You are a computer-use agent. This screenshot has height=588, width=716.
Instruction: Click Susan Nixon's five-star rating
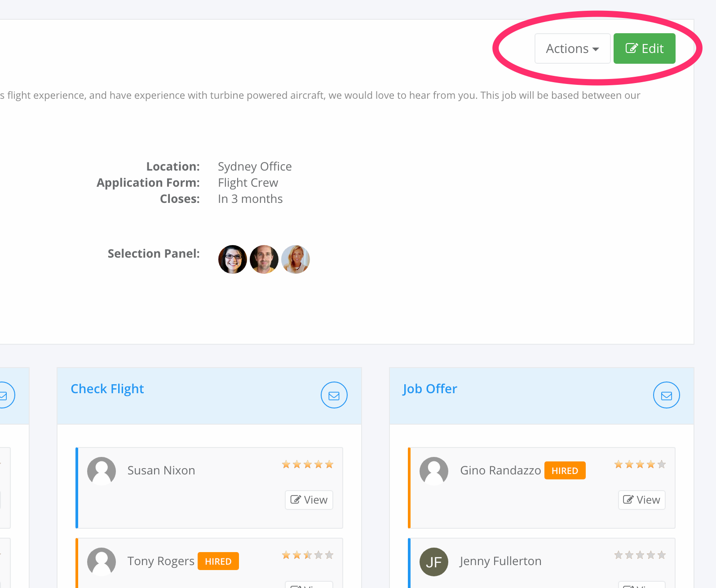coord(308,464)
